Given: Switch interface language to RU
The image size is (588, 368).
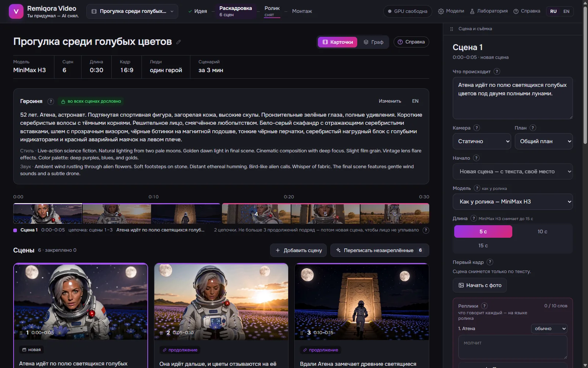Looking at the screenshot, I should [553, 11].
